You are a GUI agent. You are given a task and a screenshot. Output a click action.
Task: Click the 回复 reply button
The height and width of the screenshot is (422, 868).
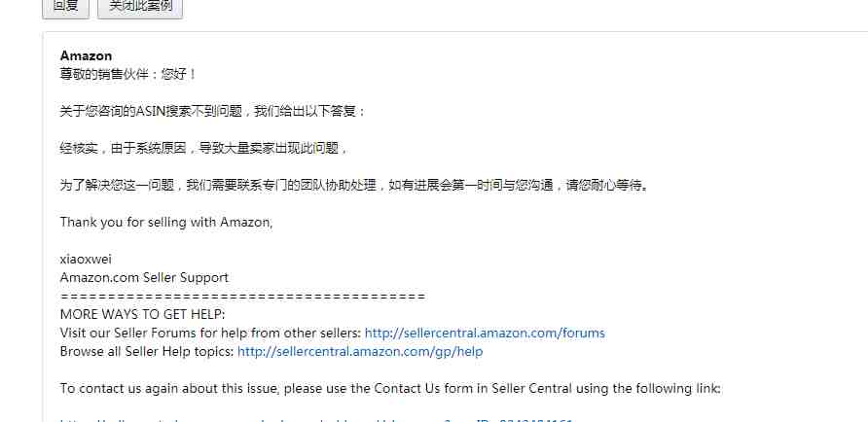click(x=66, y=8)
